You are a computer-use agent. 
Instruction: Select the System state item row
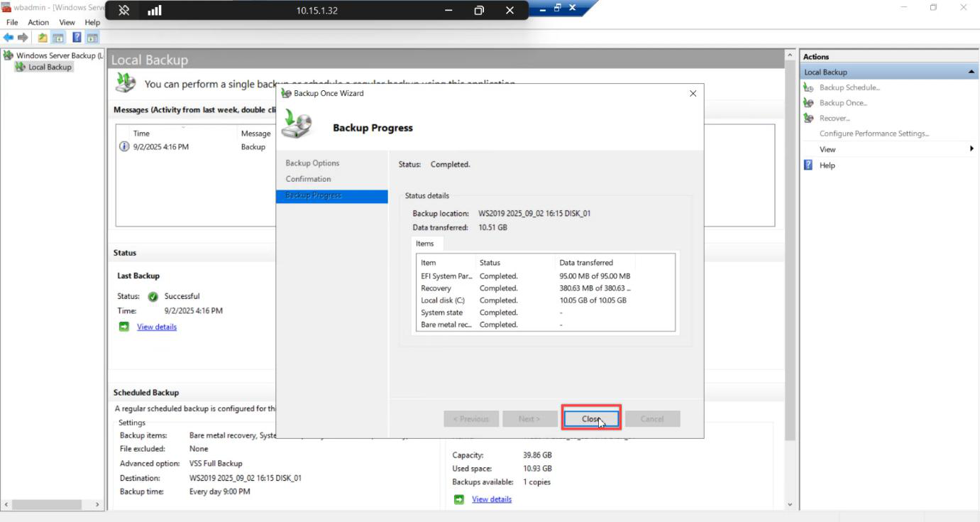pos(545,312)
